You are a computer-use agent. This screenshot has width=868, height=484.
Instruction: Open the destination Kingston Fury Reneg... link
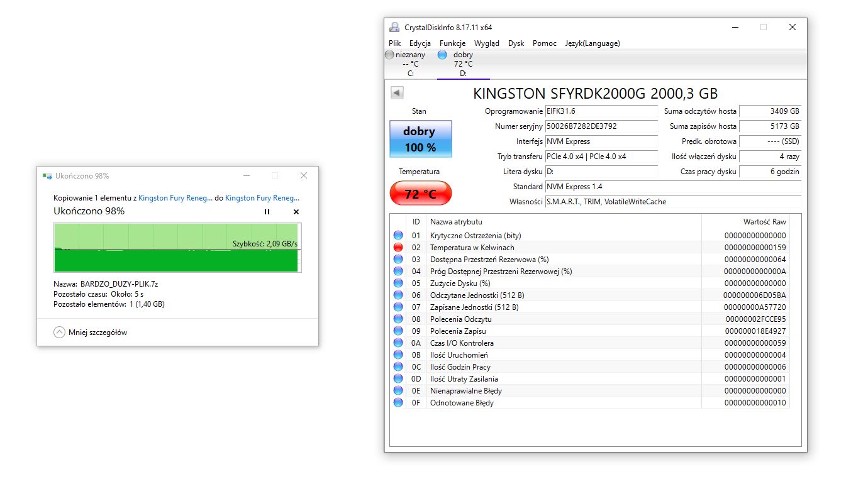(x=262, y=198)
